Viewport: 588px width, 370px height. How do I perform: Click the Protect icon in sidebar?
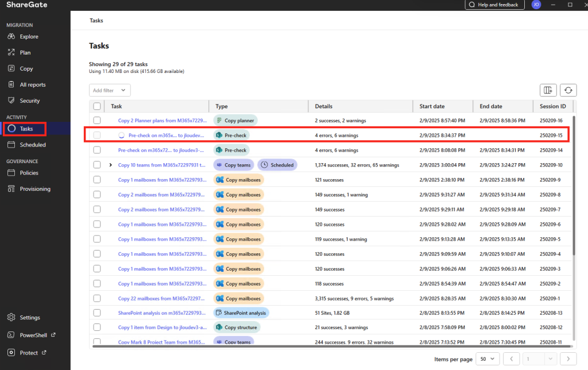(11, 353)
